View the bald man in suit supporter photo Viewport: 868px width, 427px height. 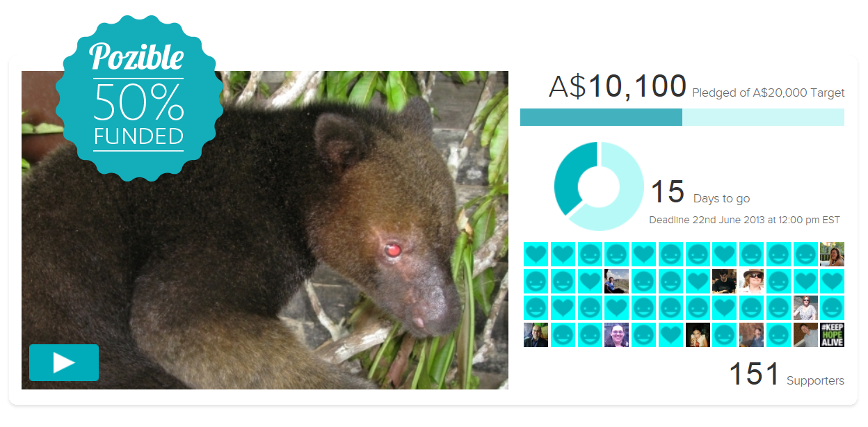(536, 335)
